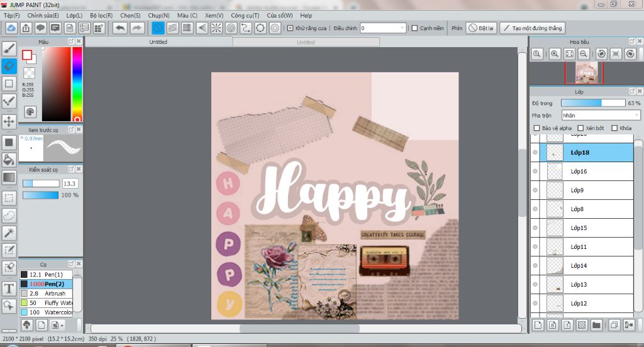The height and width of the screenshot is (347, 644).
Task: Hide layer Lớp15
Action: [x=535, y=228]
